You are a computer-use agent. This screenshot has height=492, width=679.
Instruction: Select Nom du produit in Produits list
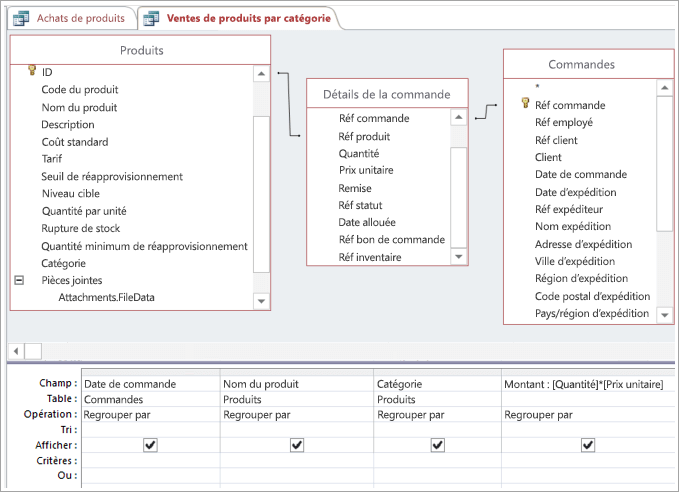79,107
